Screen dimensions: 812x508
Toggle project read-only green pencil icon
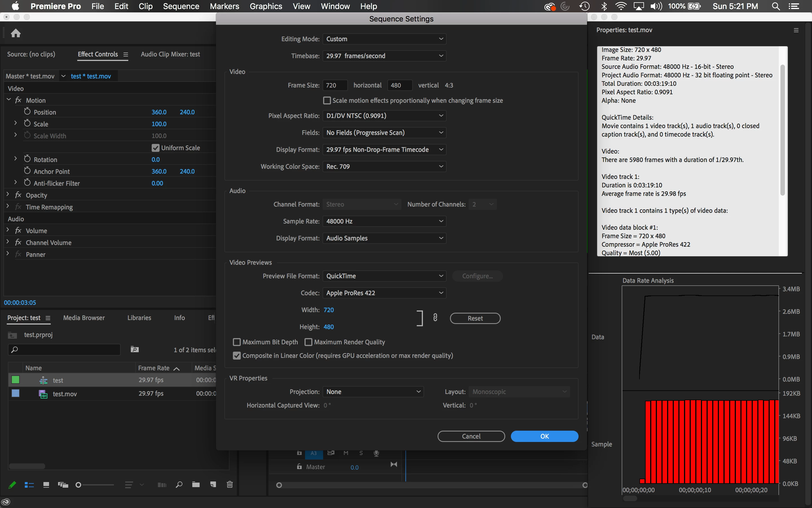(12, 485)
